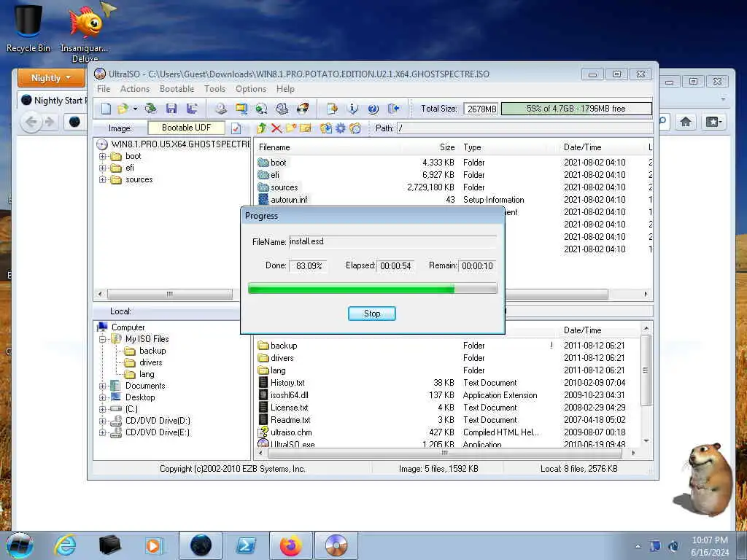
Task: Click the Save As toolbar icon
Action: [192, 109]
